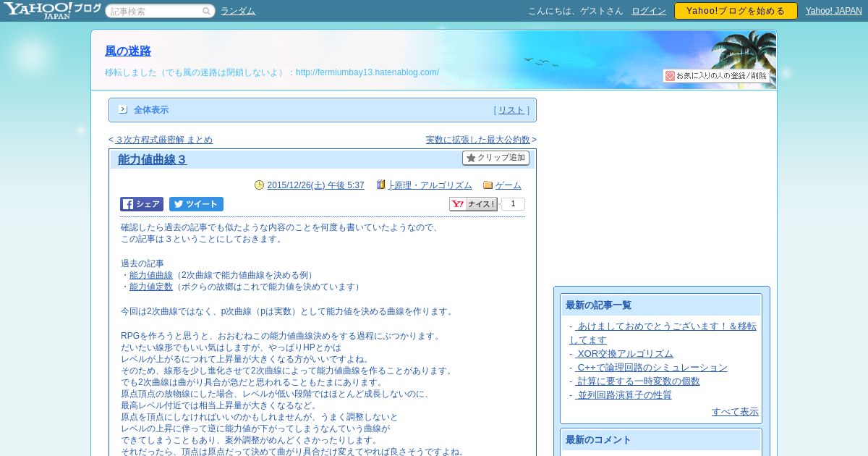Click the Yahoo! Japan blog logo

point(52,10)
